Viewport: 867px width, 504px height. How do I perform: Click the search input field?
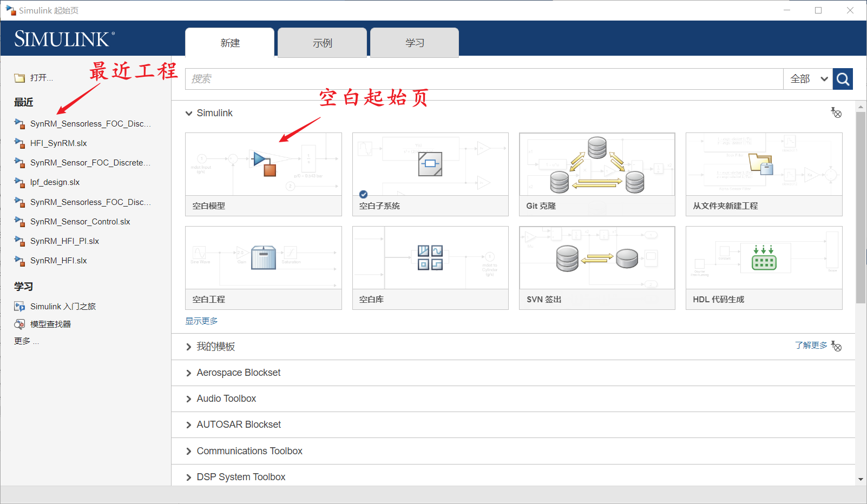tap(484, 79)
